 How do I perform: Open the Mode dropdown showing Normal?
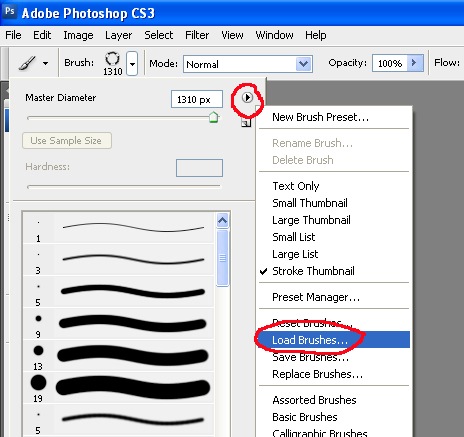point(248,64)
